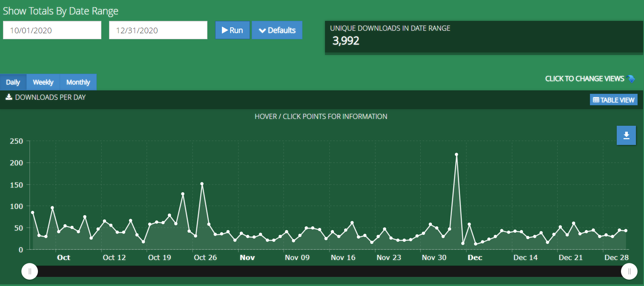Click the download icon beside Downloads Per Day

click(9, 97)
